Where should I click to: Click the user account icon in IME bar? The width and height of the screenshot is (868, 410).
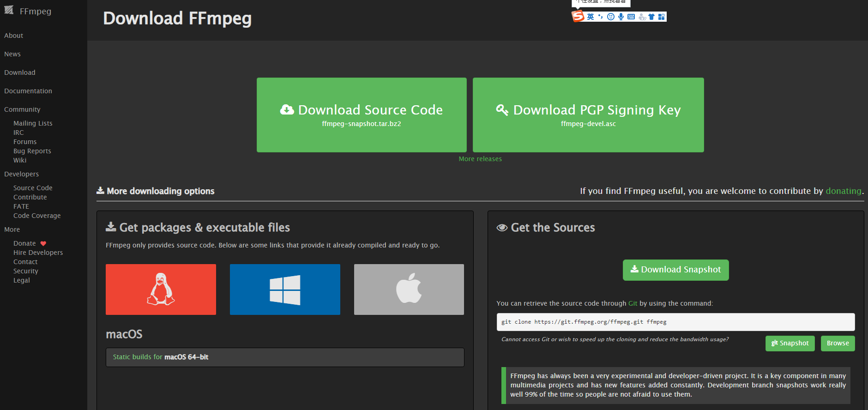(642, 17)
